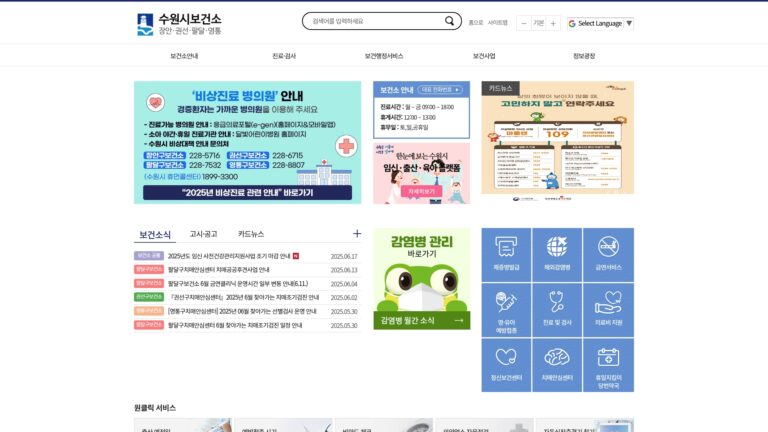Open the 해외감염병 globe-and-airplane icon
768x432 pixels.
(557, 255)
